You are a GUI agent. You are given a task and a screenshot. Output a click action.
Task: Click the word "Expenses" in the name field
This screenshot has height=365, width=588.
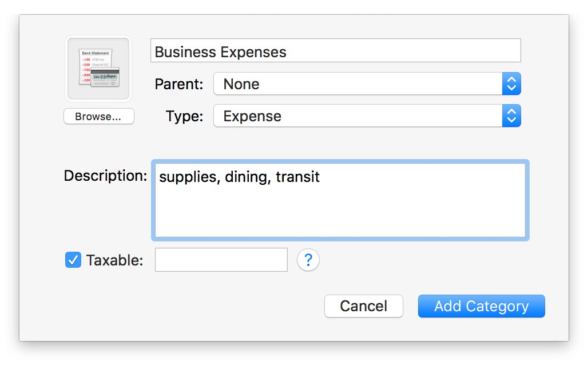tap(255, 52)
